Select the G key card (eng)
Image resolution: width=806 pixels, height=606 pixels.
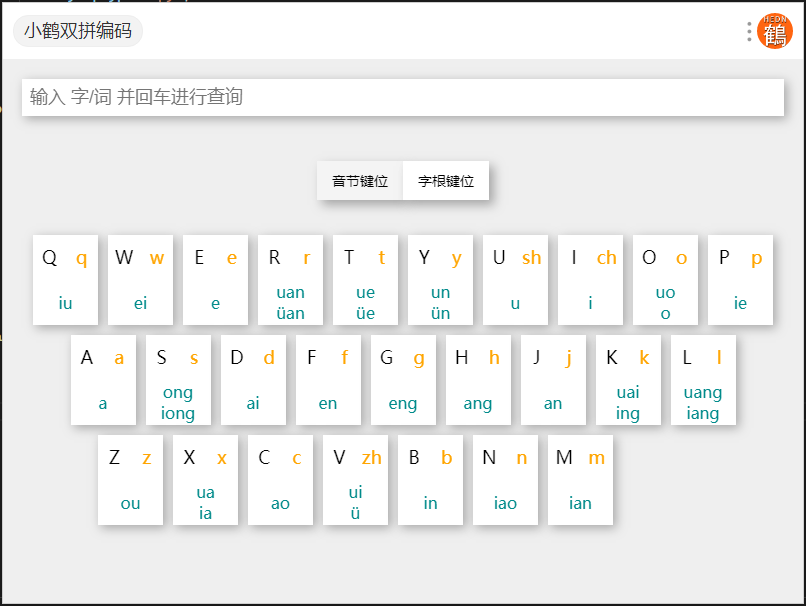click(404, 380)
